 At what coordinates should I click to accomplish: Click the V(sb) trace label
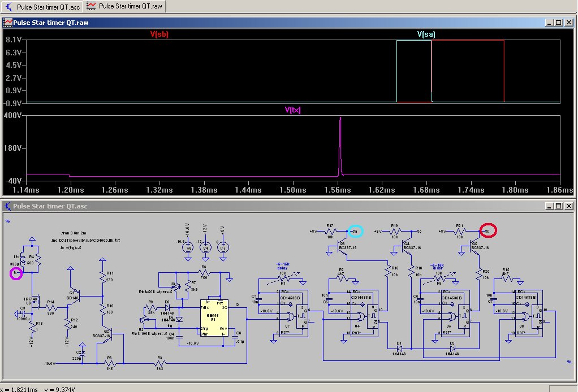point(159,34)
